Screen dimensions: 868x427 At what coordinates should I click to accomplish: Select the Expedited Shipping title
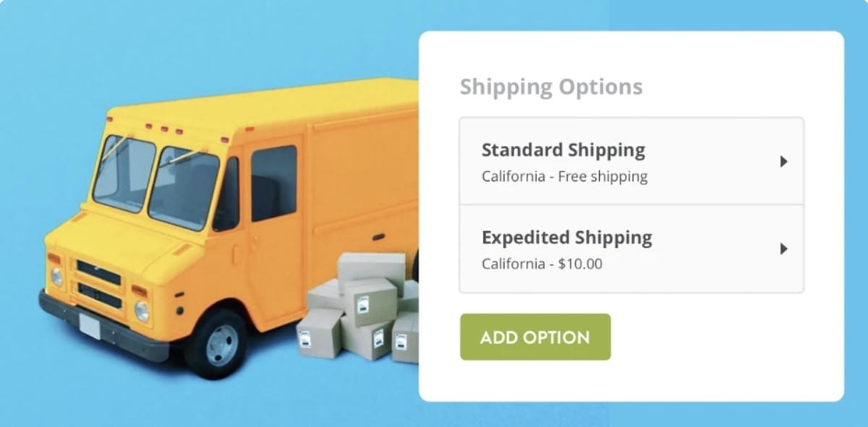566,237
